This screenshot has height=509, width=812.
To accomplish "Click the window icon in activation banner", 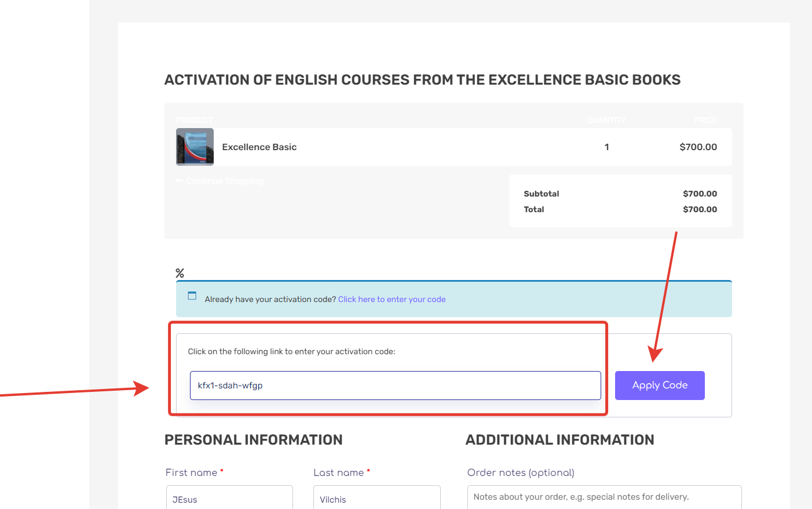I will tap(192, 296).
